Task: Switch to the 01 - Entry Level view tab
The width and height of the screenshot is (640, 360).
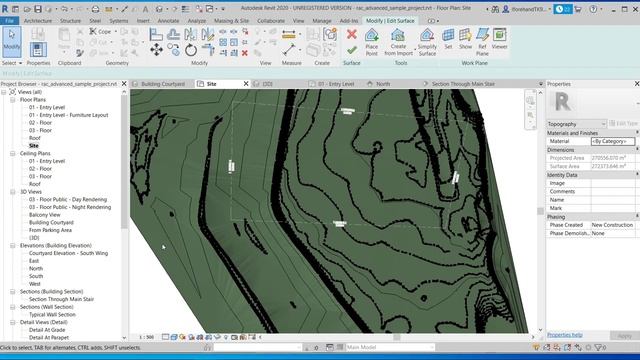Action: click(x=336, y=84)
